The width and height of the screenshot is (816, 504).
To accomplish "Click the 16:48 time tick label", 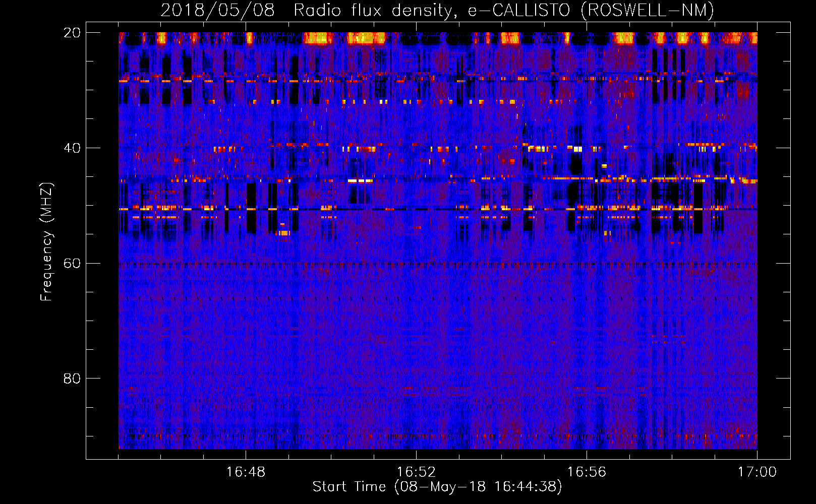I will click(246, 472).
